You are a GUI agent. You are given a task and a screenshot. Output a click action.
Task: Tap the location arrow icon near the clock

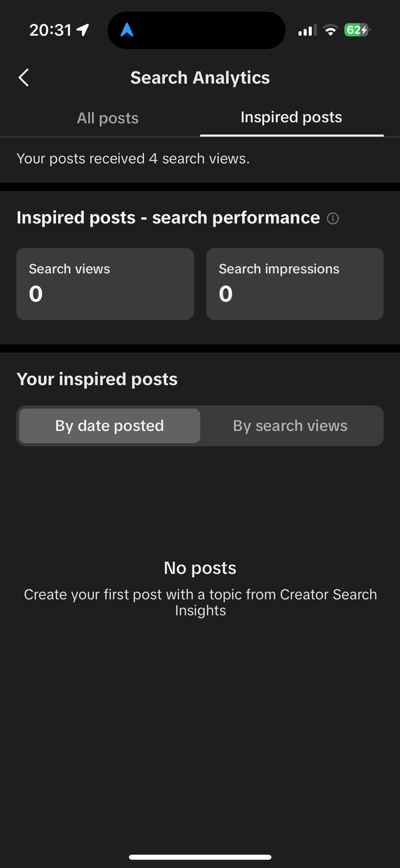point(81,28)
